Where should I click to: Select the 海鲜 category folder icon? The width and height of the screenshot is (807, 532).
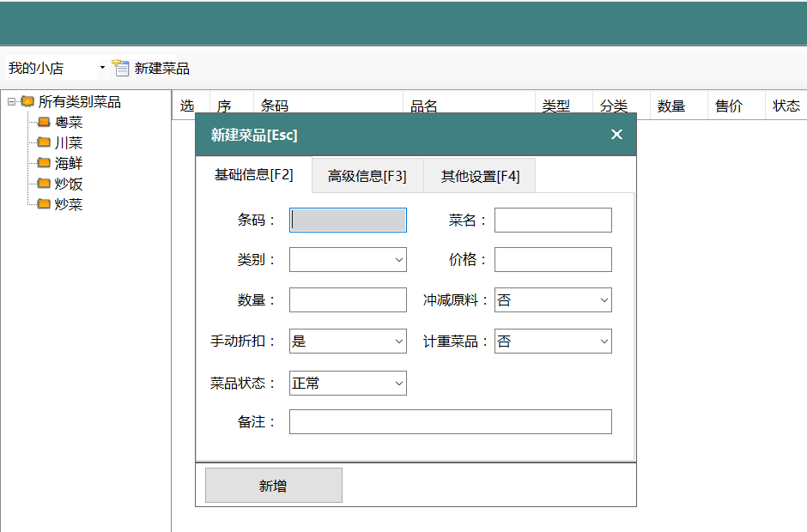coord(44,163)
